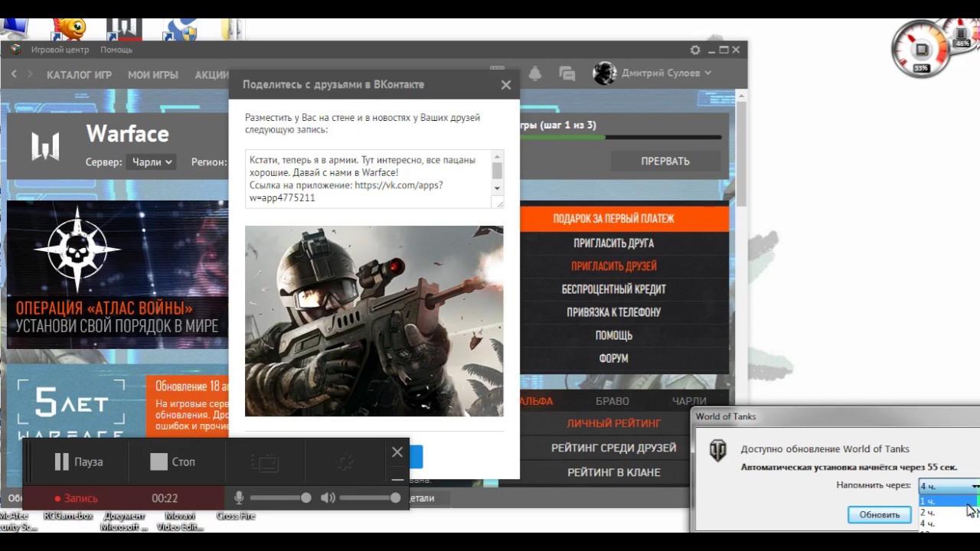980x551 pixels.
Task: Minimize the recording control panel
Action: 397,479
